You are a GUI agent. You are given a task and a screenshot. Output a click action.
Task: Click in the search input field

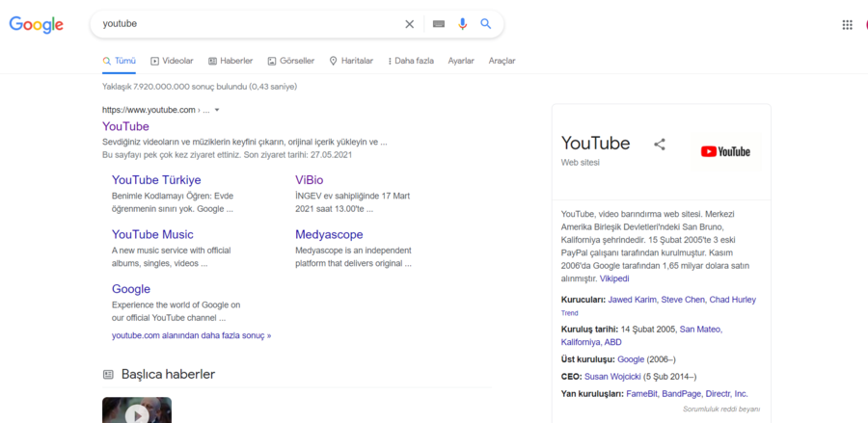(x=249, y=24)
